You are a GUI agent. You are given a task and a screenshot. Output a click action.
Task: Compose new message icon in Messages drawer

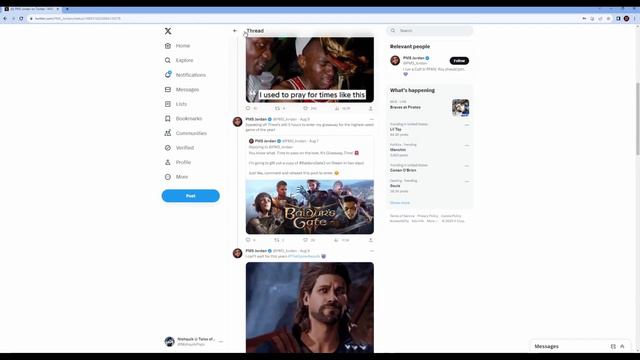(613, 346)
